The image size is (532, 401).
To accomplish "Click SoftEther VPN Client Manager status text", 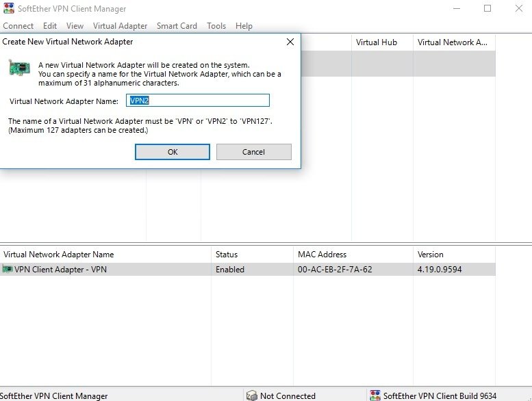I will 53,396.
